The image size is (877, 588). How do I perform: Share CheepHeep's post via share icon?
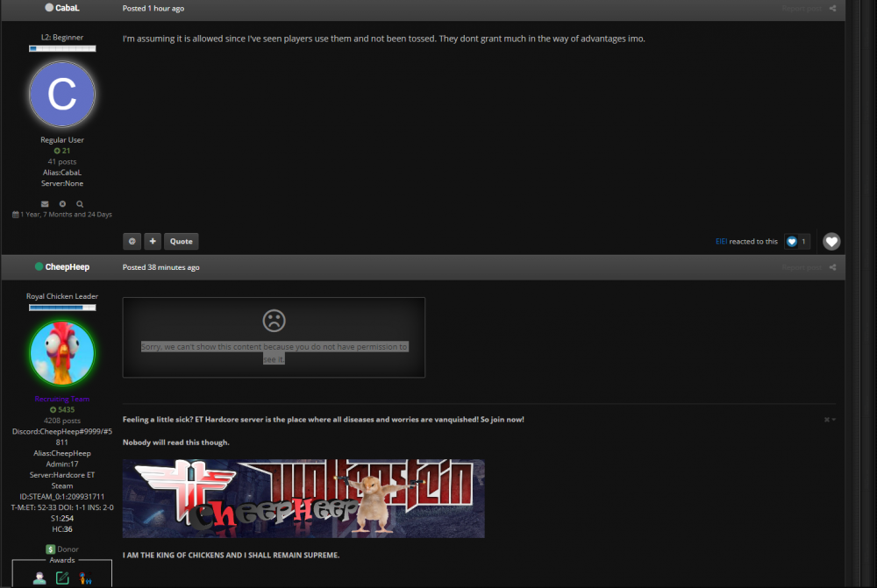pos(833,267)
